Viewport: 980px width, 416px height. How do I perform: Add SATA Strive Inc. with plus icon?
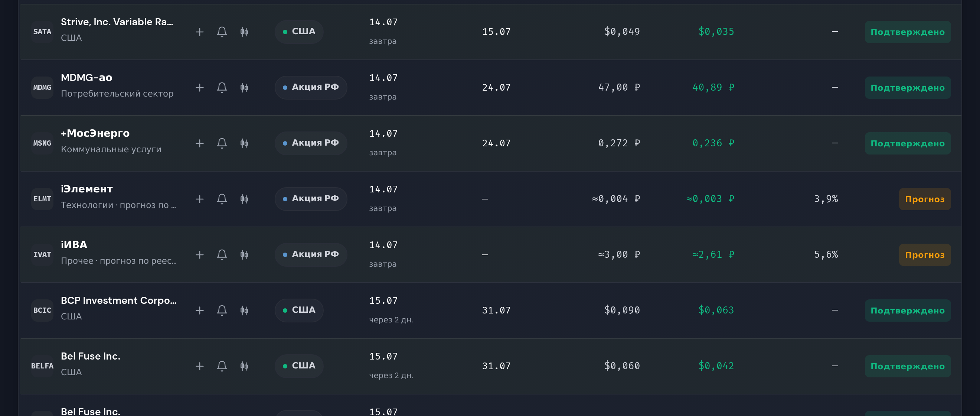tap(199, 32)
